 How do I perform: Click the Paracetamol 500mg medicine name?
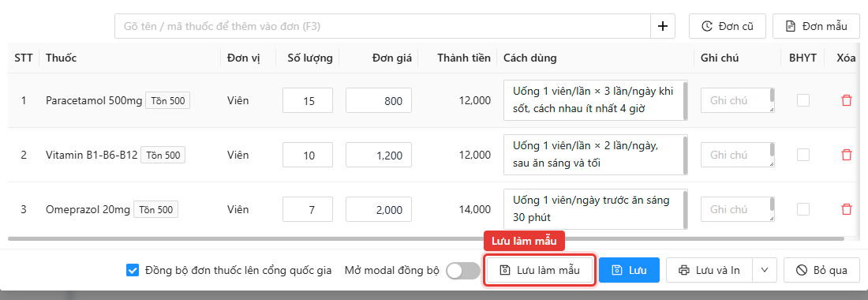[94, 101]
